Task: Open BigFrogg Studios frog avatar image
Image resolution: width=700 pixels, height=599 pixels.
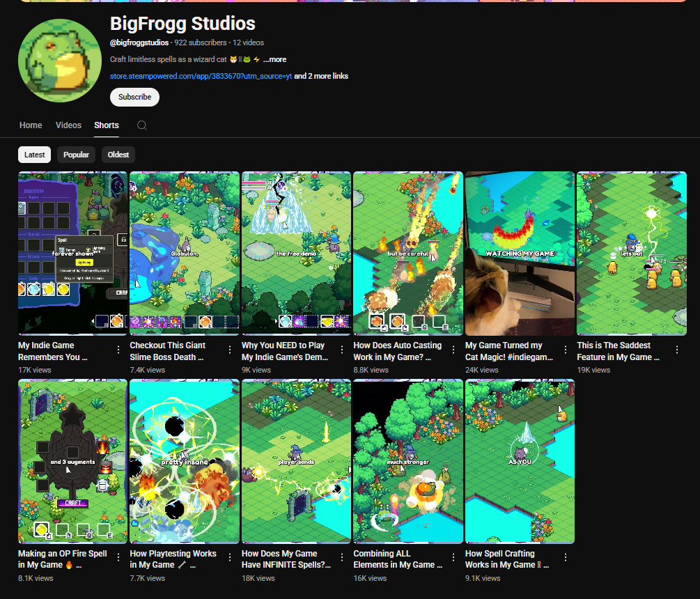Action: 60,61
